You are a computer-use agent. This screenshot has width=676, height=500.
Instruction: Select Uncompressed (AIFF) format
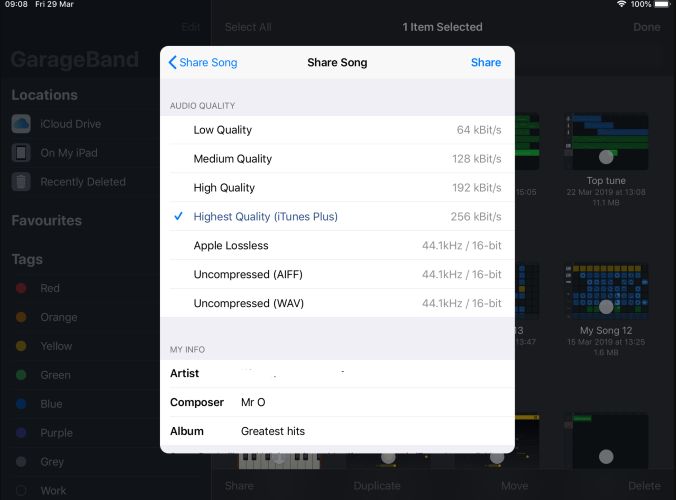pos(337,275)
